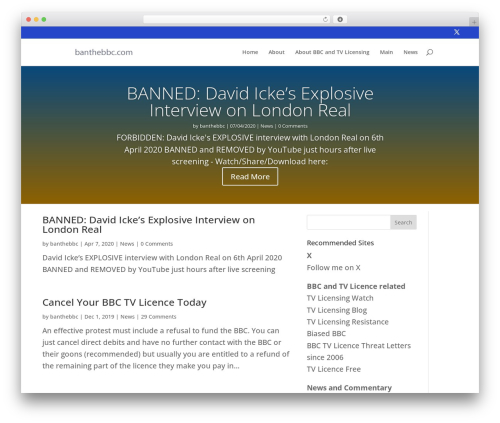Select the News menu item in navigation
500x423 pixels.
pyautogui.click(x=410, y=52)
